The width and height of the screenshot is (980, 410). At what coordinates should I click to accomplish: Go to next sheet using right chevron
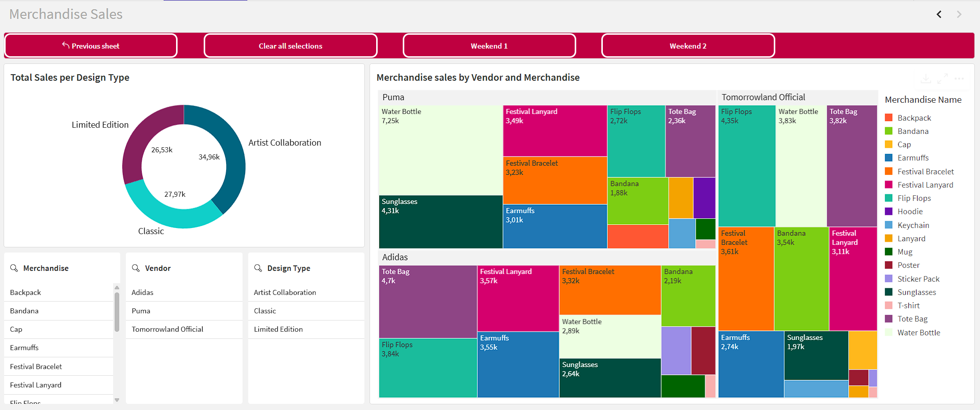(x=959, y=14)
